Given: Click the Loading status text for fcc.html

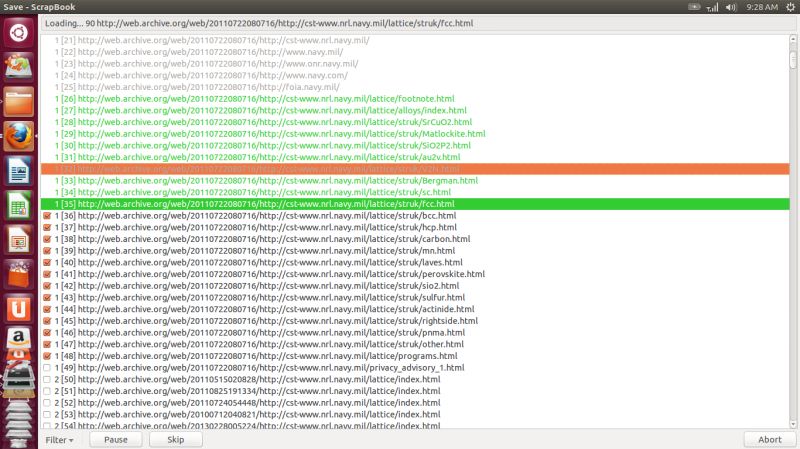Looking at the screenshot, I should click(259, 23).
